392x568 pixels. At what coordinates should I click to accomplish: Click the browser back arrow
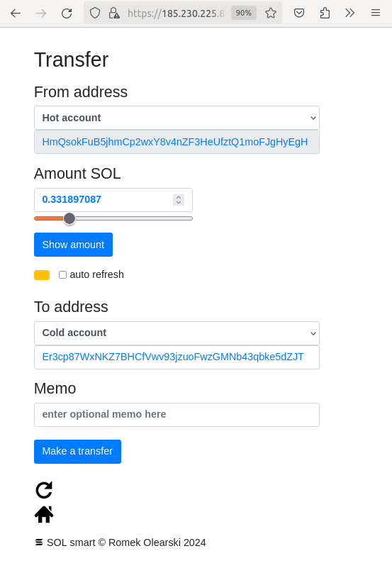[x=16, y=13]
